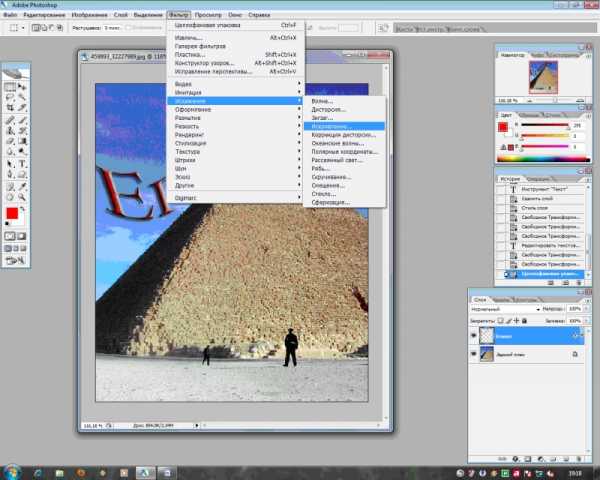This screenshot has width=600, height=480.
Task: Pick a color from the spectrum ramp
Action: point(543,160)
